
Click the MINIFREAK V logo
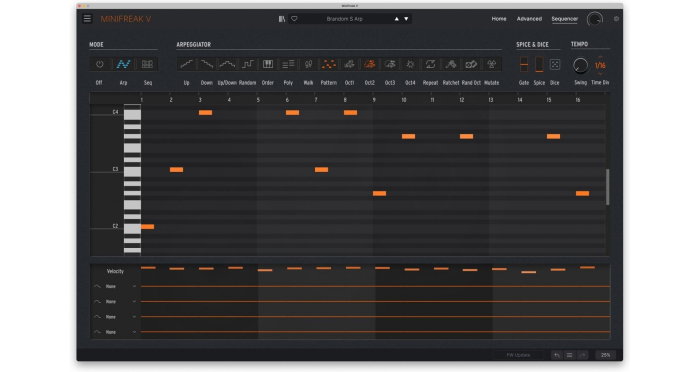point(126,19)
